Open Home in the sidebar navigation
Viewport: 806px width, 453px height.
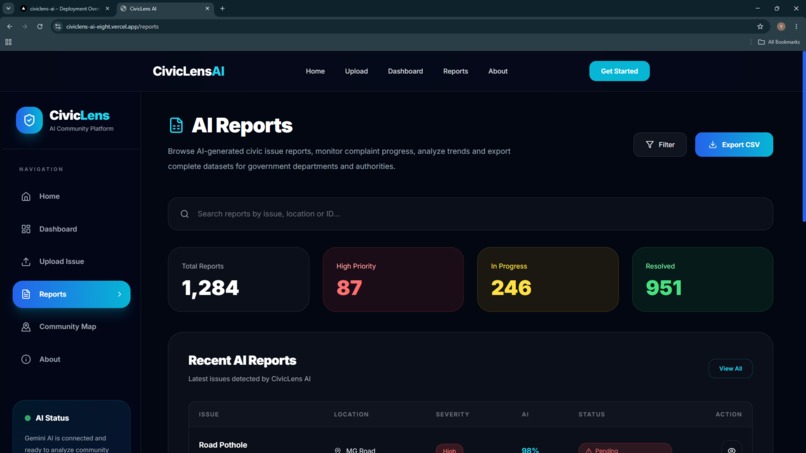(x=71, y=196)
